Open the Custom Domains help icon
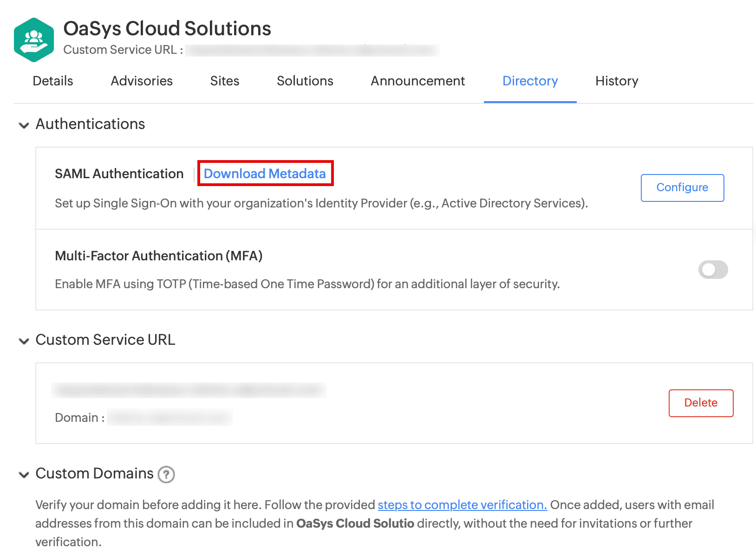756x555 pixels. coord(166,474)
